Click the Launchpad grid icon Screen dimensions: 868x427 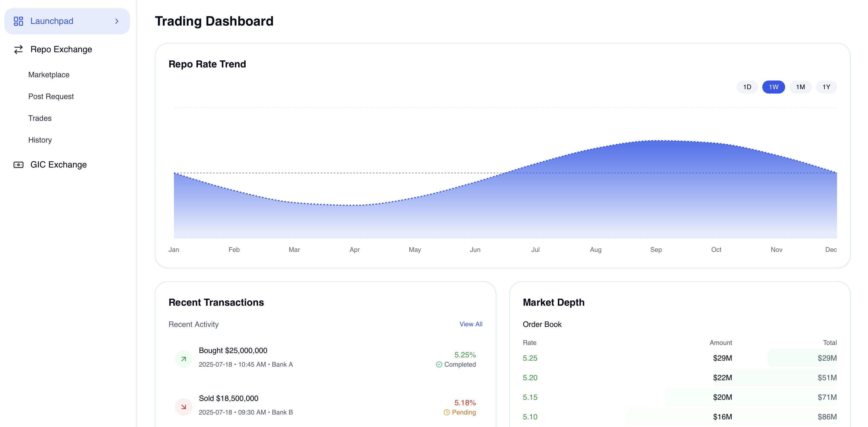pyautogui.click(x=18, y=21)
